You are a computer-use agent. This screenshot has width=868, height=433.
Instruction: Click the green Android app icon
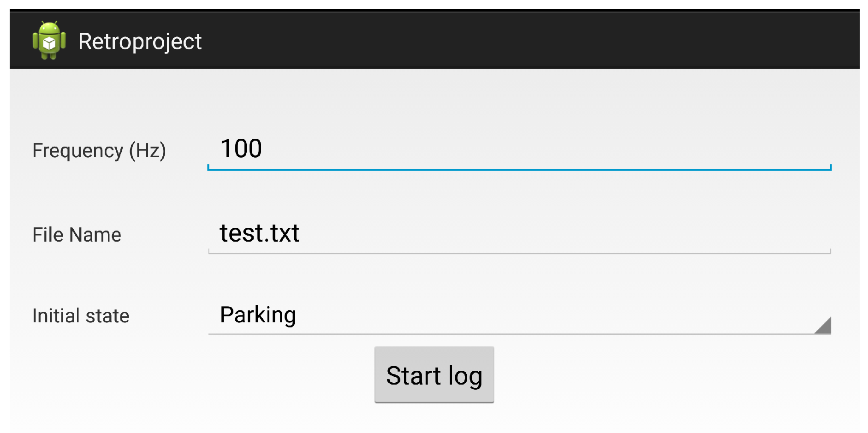(x=49, y=41)
